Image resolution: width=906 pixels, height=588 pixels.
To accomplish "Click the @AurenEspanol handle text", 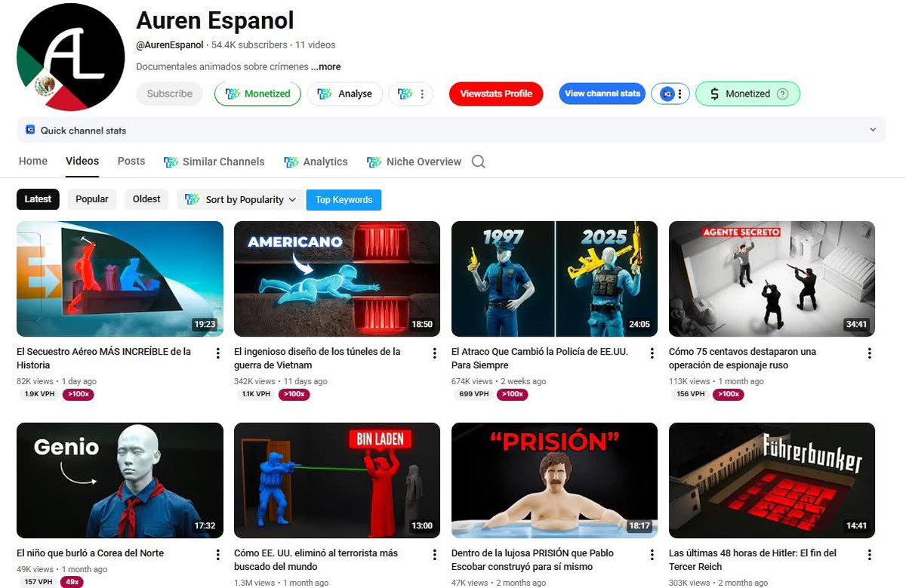I will coord(170,45).
